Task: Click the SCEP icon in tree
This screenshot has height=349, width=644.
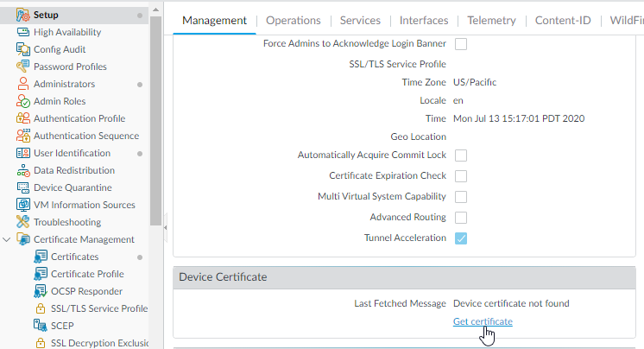Action: click(x=41, y=326)
